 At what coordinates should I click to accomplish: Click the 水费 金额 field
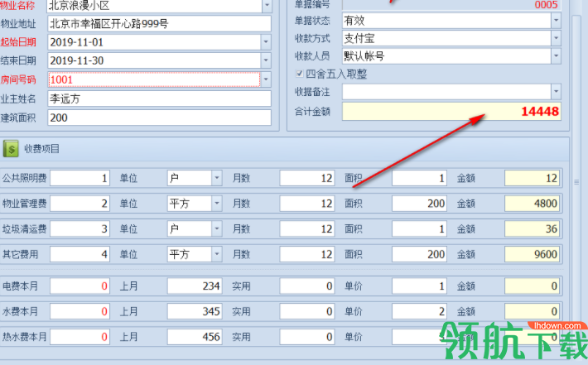[x=533, y=311]
